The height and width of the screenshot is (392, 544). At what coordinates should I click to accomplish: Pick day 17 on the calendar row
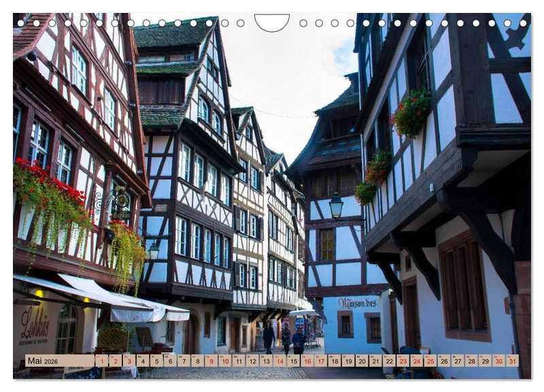pyautogui.click(x=320, y=361)
